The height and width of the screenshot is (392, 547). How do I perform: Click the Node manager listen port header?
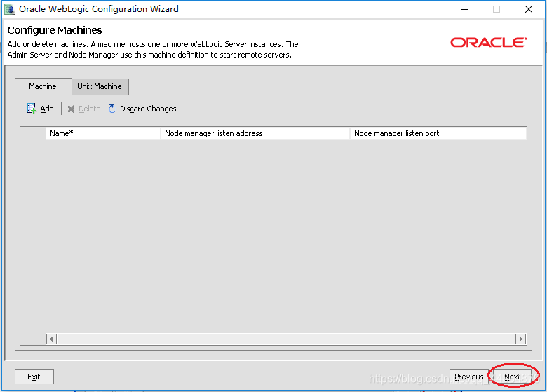click(x=438, y=133)
